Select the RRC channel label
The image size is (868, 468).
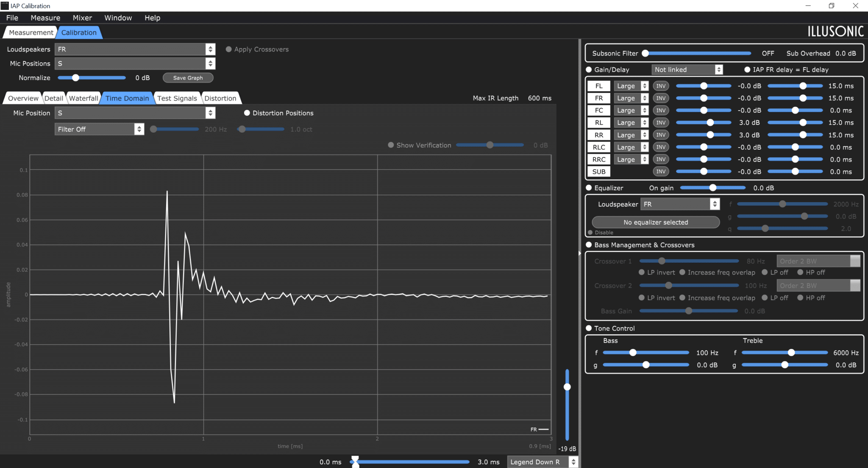click(599, 159)
